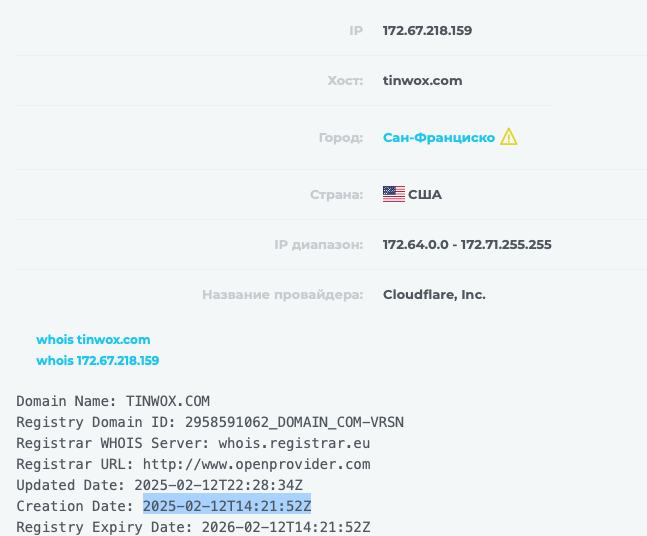Click the tinwox.com host value
Viewport: 647px width, 536px height.
(422, 81)
